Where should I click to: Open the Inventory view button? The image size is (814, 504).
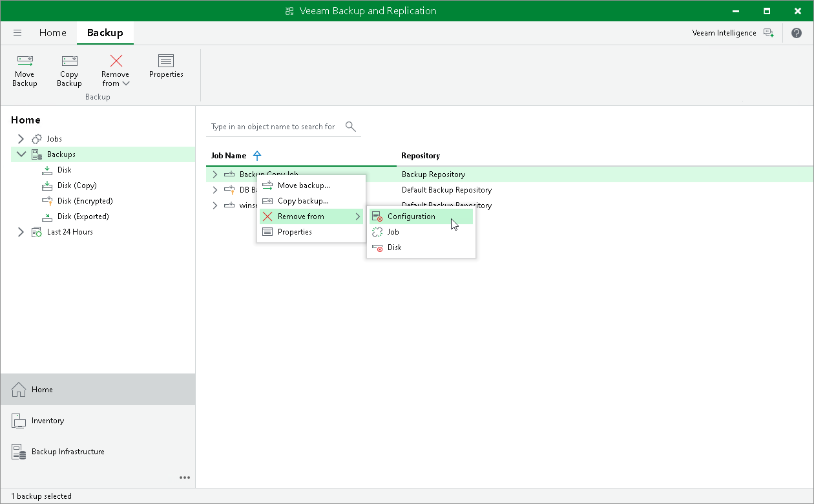click(98, 421)
